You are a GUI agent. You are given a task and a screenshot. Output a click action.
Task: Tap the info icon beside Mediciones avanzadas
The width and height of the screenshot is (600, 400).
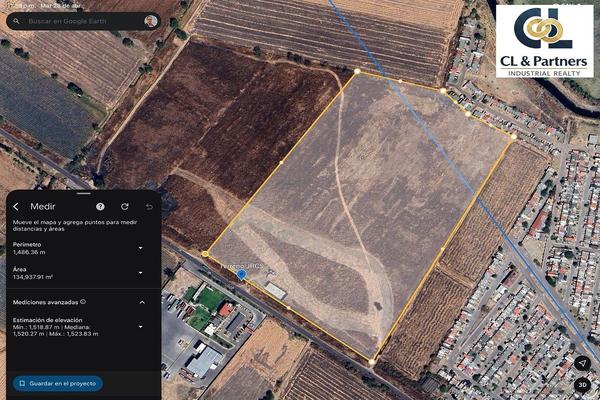coord(83,302)
